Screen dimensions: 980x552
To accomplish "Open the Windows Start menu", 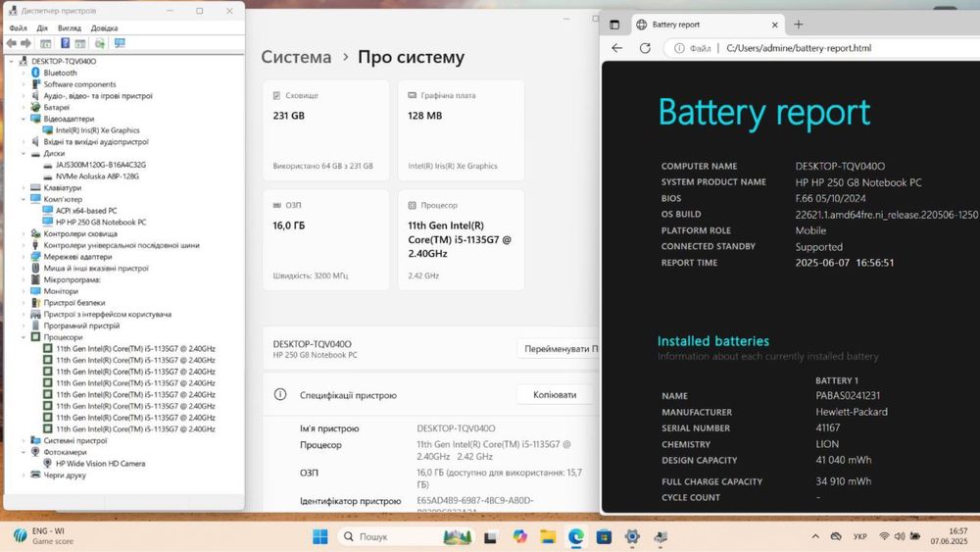I will pyautogui.click(x=320, y=536).
